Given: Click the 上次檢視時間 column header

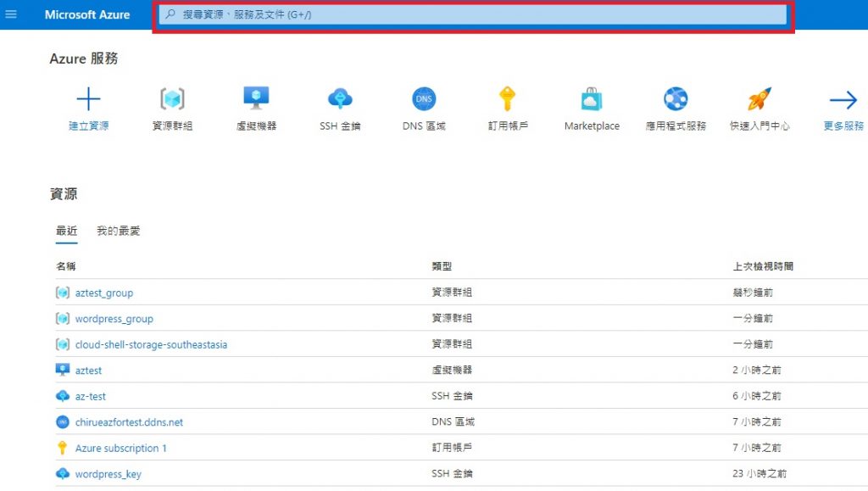Looking at the screenshot, I should tap(763, 266).
